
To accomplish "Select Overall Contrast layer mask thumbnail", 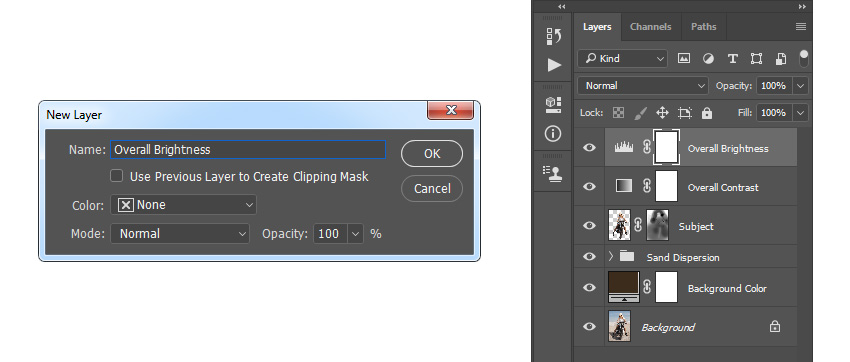I will (x=666, y=186).
